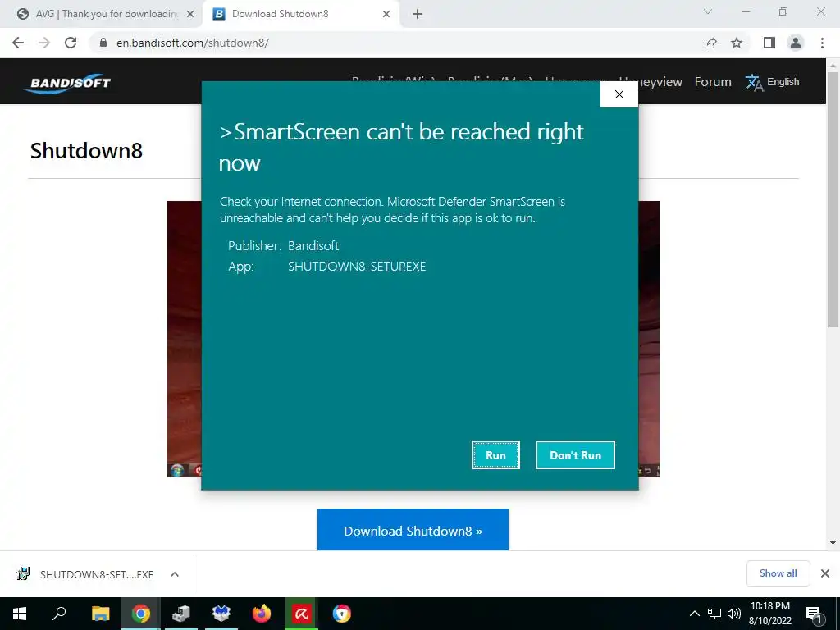
Task: Open the Chrome profile menu
Action: tap(796, 43)
